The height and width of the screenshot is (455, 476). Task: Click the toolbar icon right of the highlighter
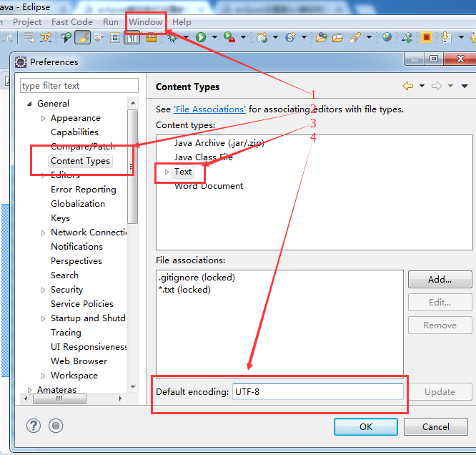click(99, 38)
